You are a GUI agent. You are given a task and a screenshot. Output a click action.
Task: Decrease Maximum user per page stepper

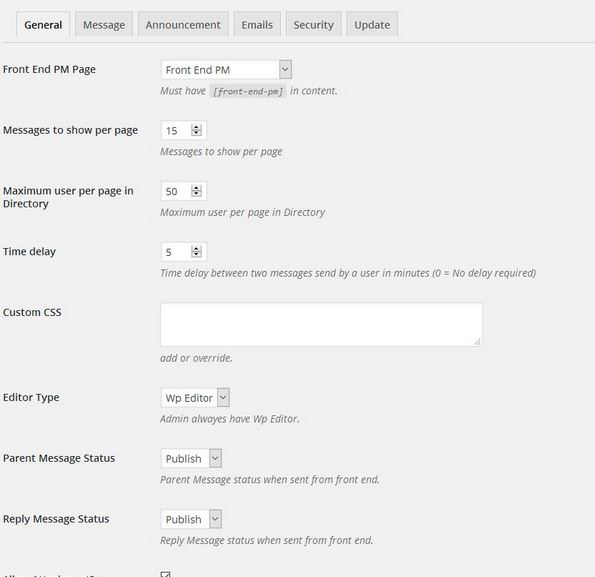coord(196,193)
